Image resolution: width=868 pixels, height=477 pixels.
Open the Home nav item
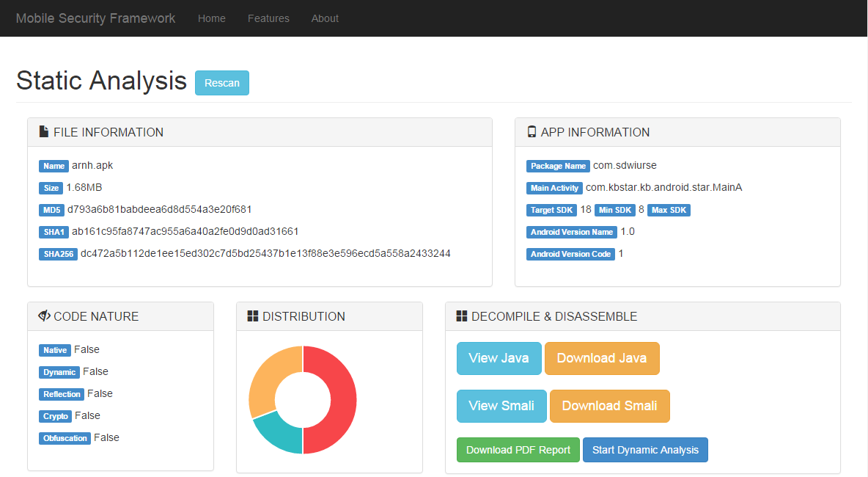click(x=211, y=18)
